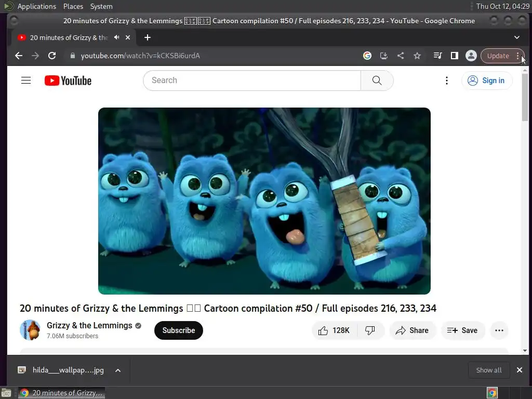Focus the YouTube Search field
This screenshot has height=399, width=532.
[x=252, y=81]
